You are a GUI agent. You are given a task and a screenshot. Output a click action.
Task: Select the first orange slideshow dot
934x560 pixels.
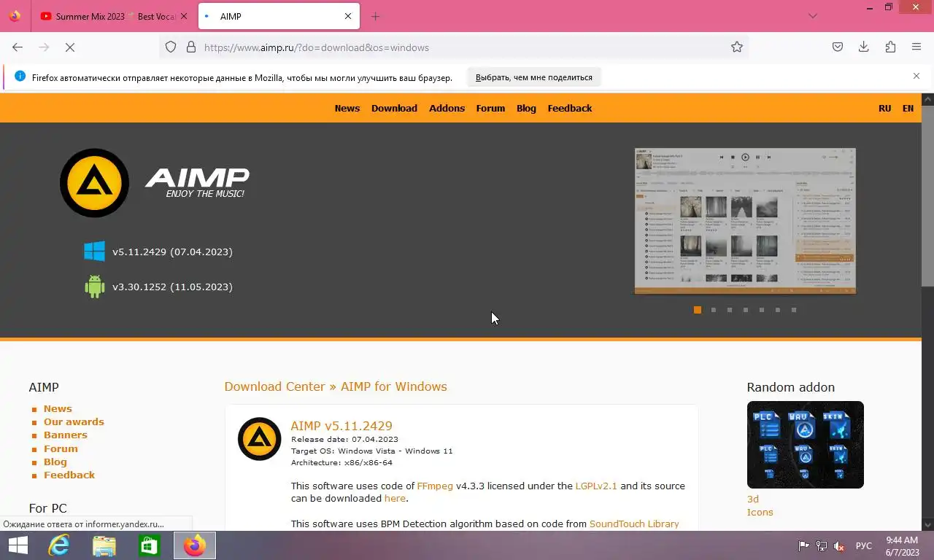[x=698, y=310]
